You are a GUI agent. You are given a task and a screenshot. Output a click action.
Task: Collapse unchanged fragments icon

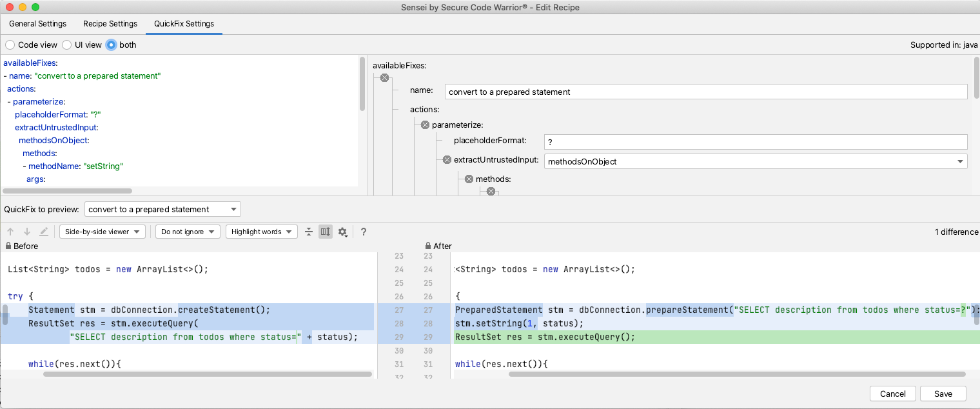click(x=309, y=232)
